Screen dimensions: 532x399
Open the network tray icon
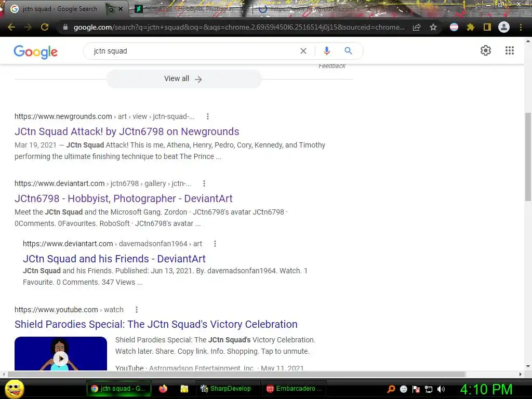click(x=429, y=389)
